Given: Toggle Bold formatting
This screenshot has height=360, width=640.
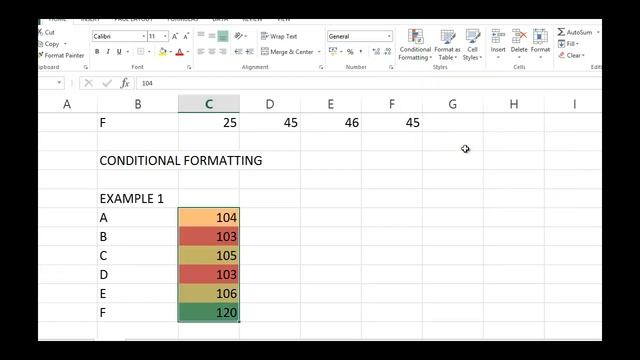Looking at the screenshot, I should tap(97, 52).
